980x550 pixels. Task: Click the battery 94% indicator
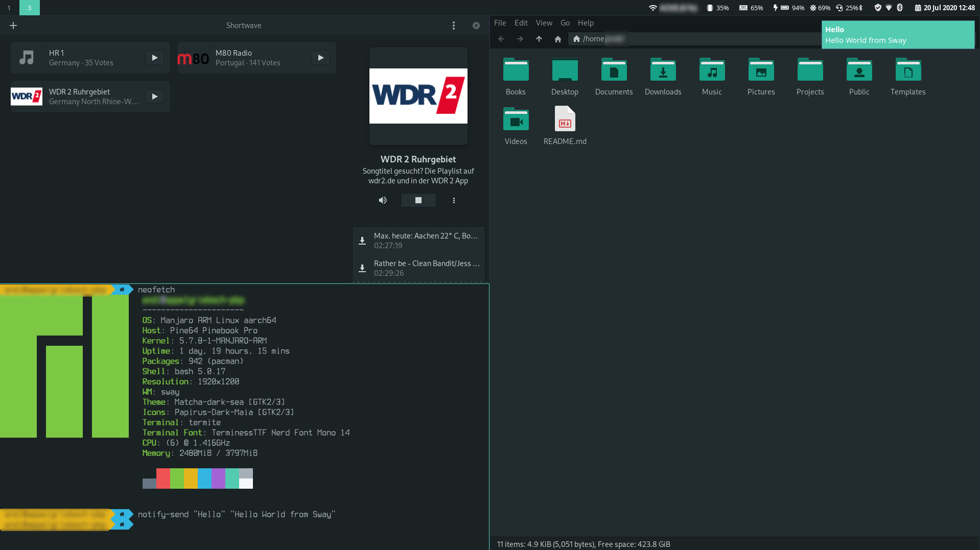(x=789, y=8)
